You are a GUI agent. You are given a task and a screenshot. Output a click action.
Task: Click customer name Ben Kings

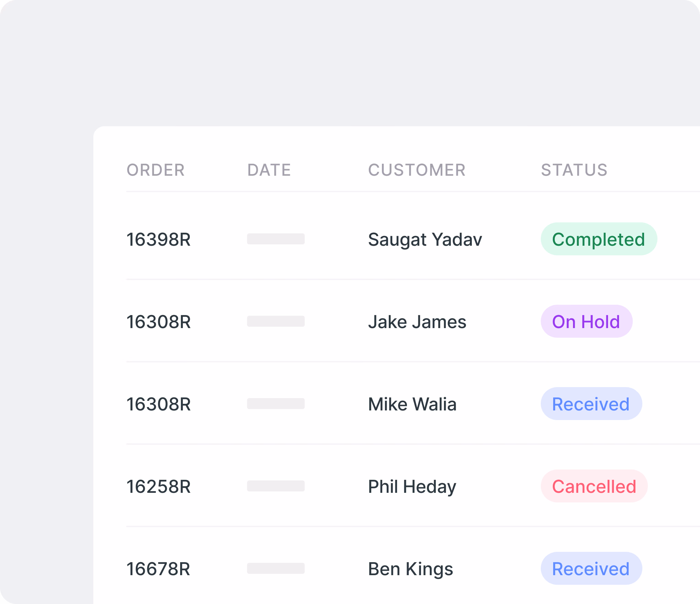click(410, 569)
